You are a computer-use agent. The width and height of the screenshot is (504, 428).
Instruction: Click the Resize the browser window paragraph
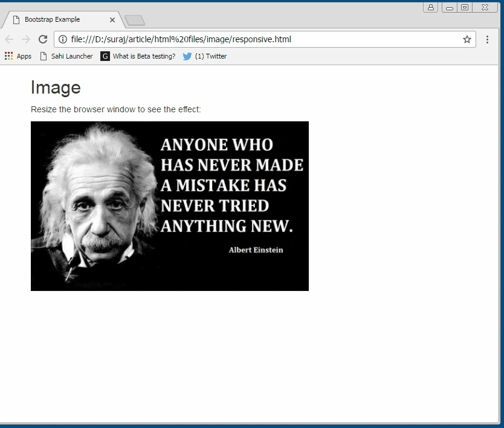point(115,109)
